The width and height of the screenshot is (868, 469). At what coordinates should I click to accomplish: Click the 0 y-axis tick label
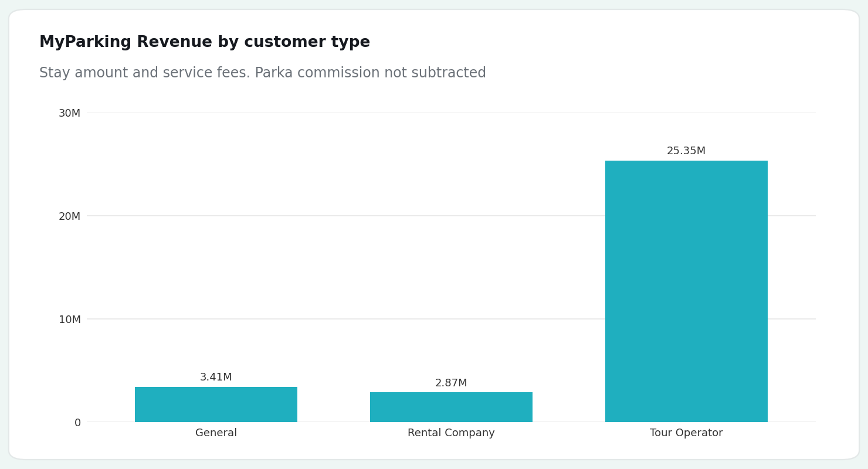coord(77,423)
